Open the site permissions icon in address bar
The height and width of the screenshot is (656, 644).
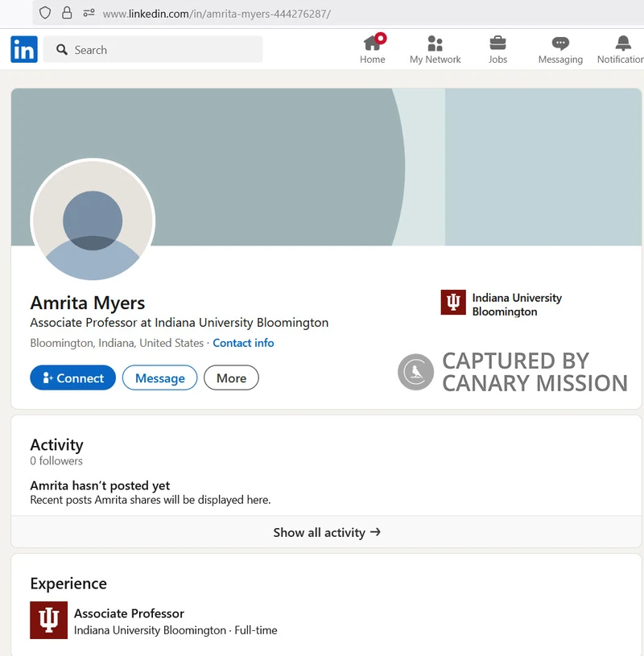(x=89, y=14)
